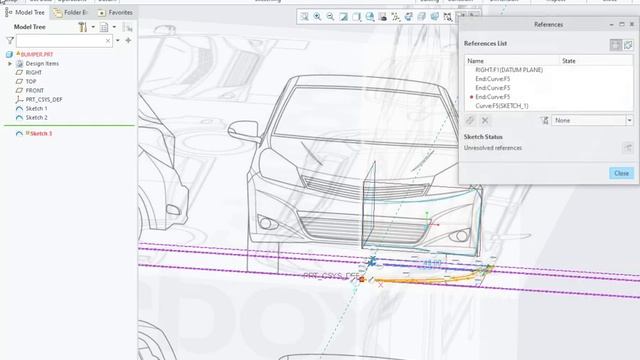Screen dimensions: 640x360
Task: Click the blue globe icon left of the select box icon
Action: coord(435,17)
